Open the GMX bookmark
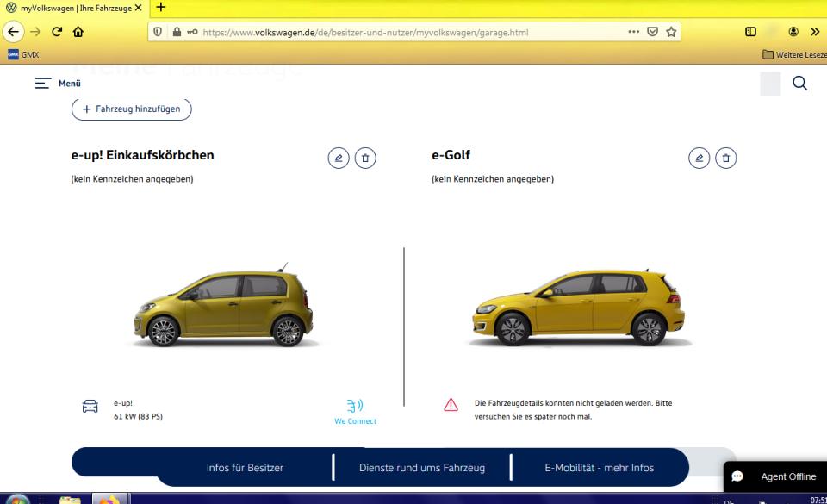This screenshot has height=504, width=827. [x=23, y=54]
